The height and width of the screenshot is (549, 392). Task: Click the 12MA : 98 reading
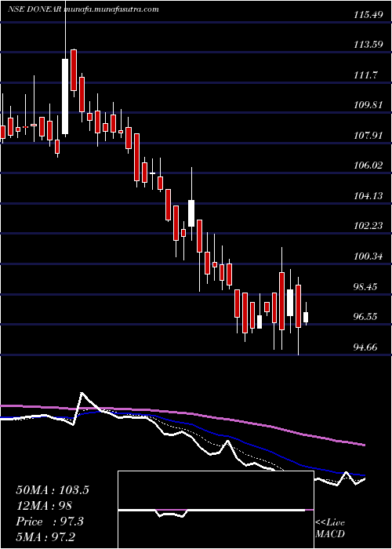click(44, 506)
